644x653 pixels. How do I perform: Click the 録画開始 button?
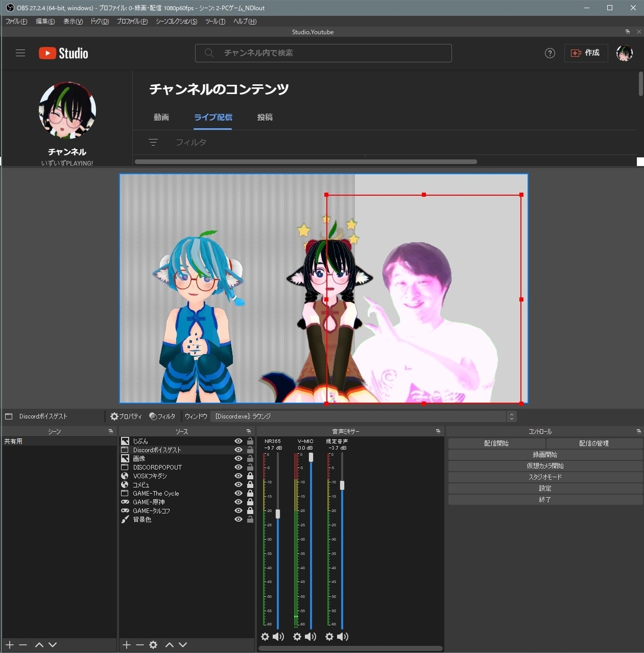545,454
